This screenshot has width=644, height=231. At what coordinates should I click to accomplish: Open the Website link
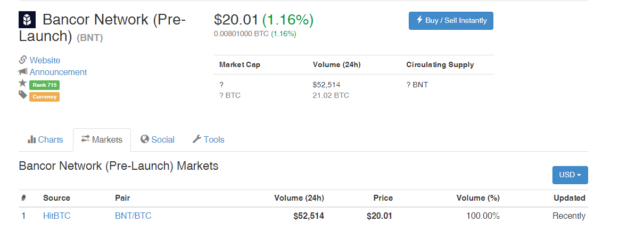tap(45, 60)
